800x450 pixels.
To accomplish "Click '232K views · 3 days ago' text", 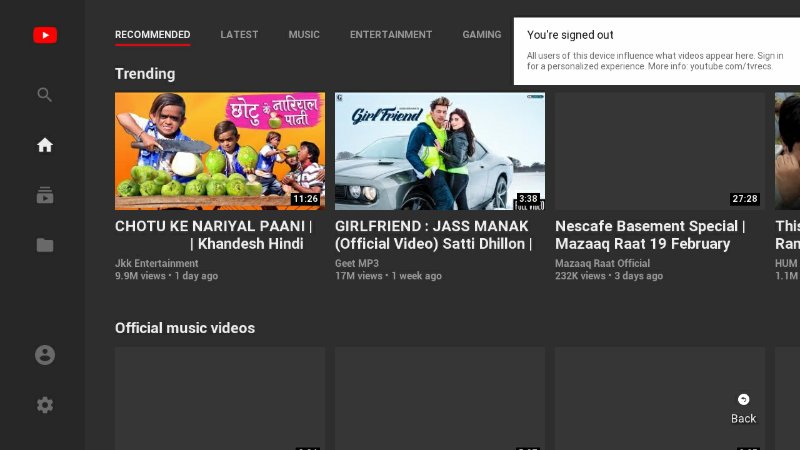I will tap(609, 276).
